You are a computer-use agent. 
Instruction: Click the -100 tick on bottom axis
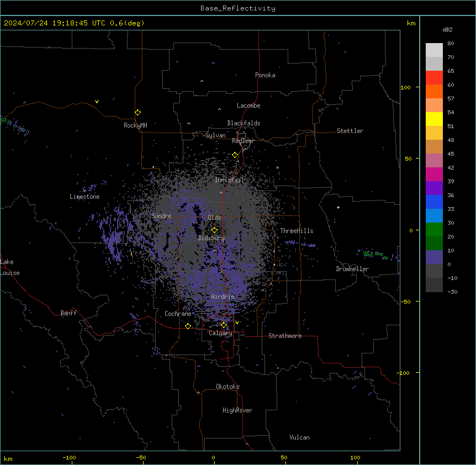pos(69,457)
